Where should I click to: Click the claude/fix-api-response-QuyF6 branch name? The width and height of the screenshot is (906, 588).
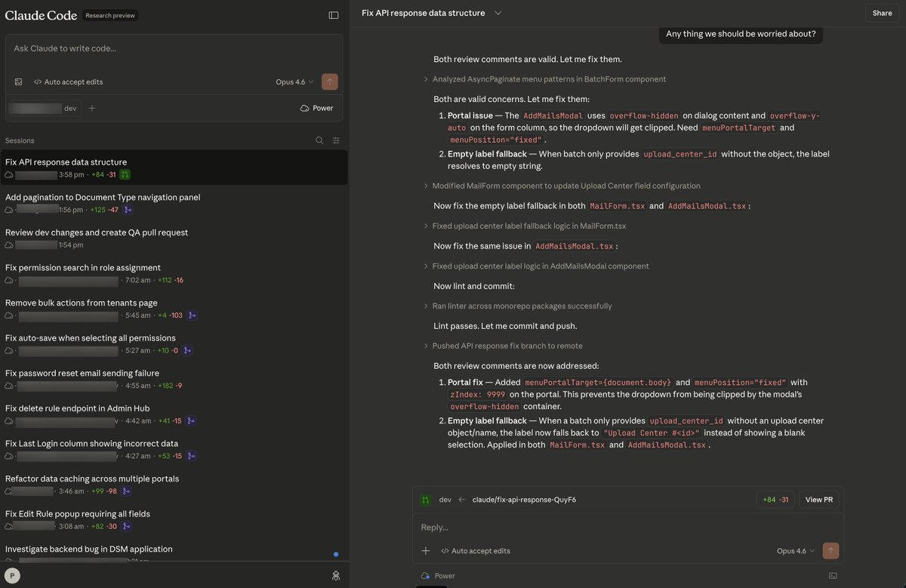click(x=524, y=500)
